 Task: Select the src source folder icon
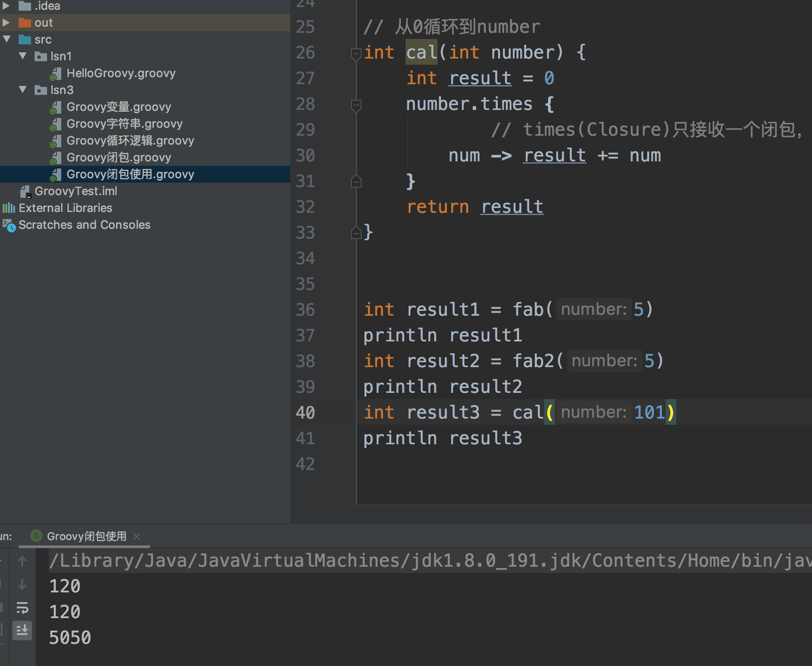[x=25, y=39]
